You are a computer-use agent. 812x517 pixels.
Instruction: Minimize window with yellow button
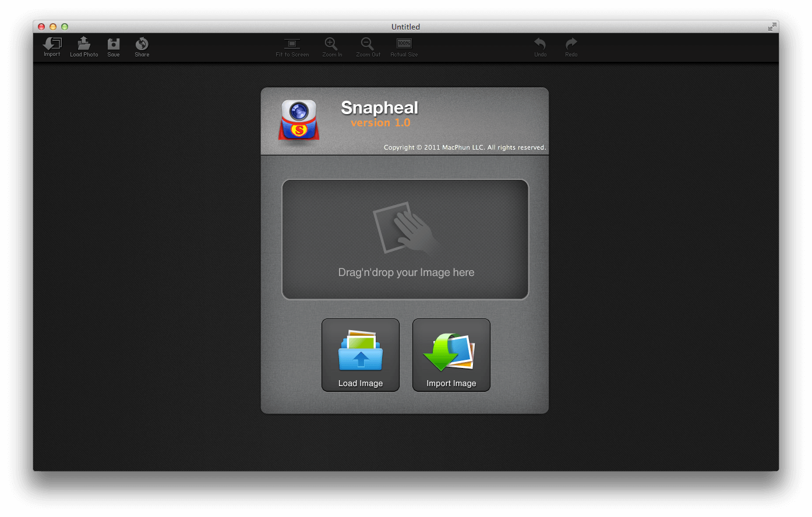coord(53,27)
